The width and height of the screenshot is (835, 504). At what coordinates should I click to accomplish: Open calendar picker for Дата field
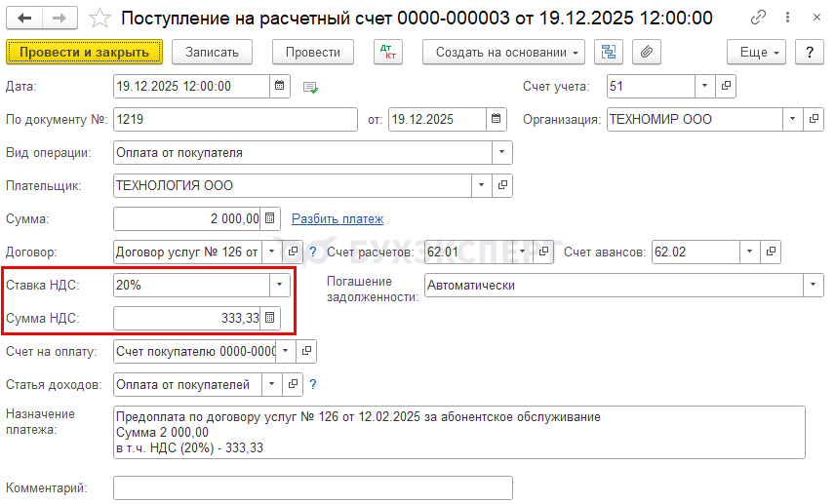280,86
